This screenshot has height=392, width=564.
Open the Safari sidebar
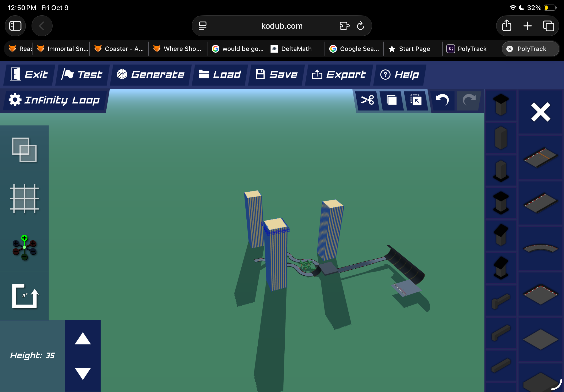15,26
